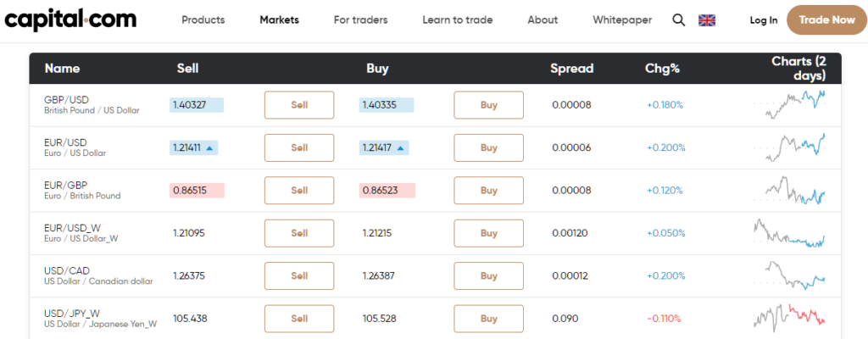Open the search magnifier icon
Image resolution: width=868 pixels, height=339 pixels.
(679, 20)
